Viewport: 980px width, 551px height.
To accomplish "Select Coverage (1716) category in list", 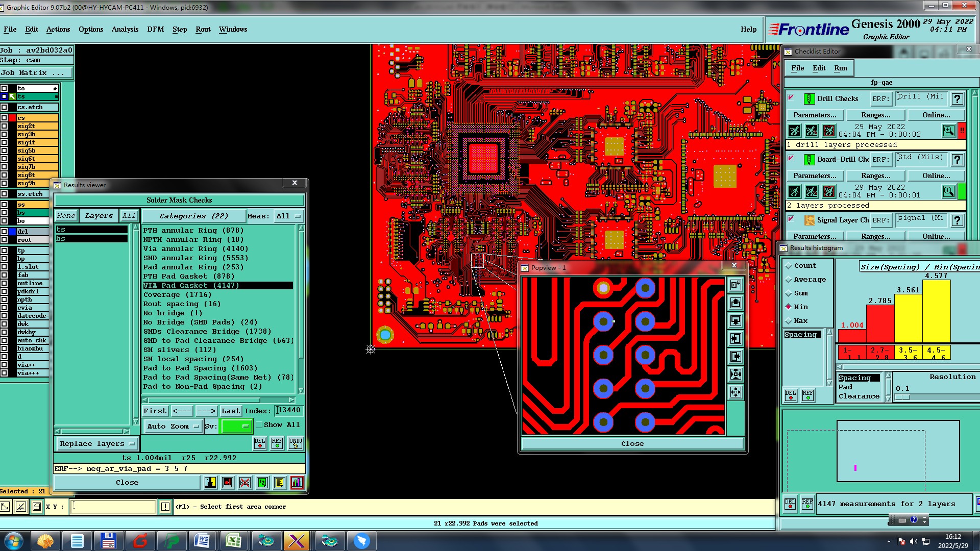I will click(x=177, y=295).
